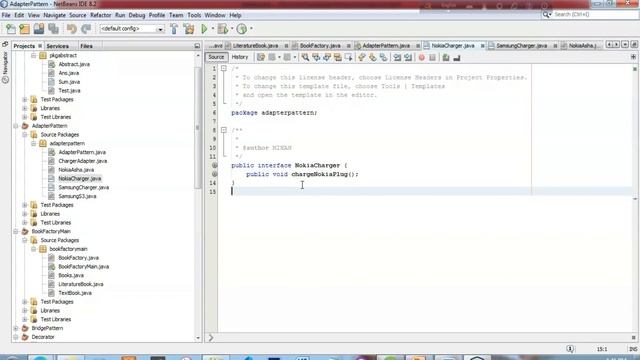Screen dimensions: 640x360
Task: Click the Undo toolbar icon
Action: 72,29
